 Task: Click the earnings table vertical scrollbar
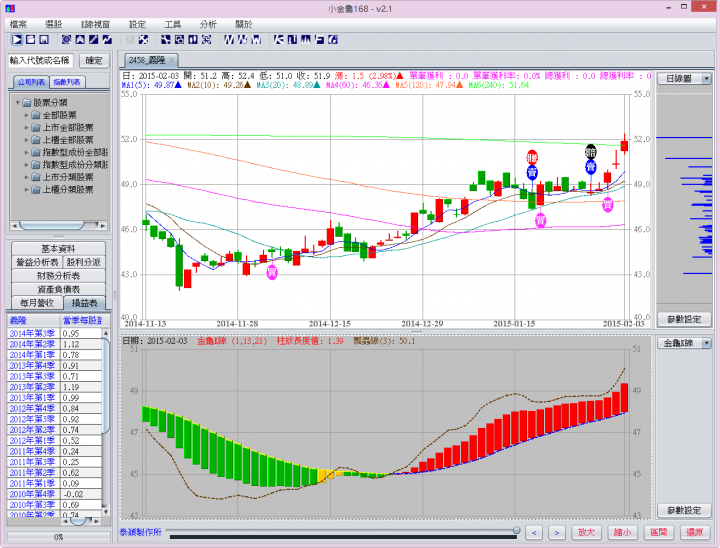(106, 423)
